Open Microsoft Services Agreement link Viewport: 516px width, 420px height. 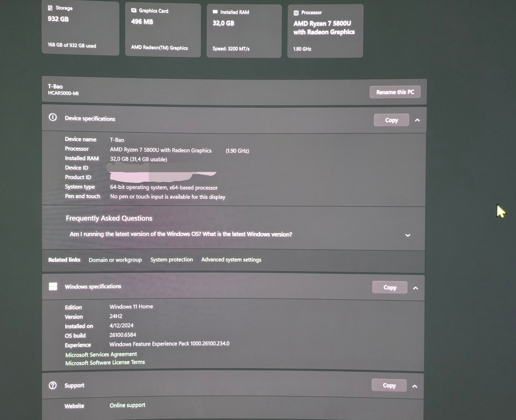[x=101, y=354]
